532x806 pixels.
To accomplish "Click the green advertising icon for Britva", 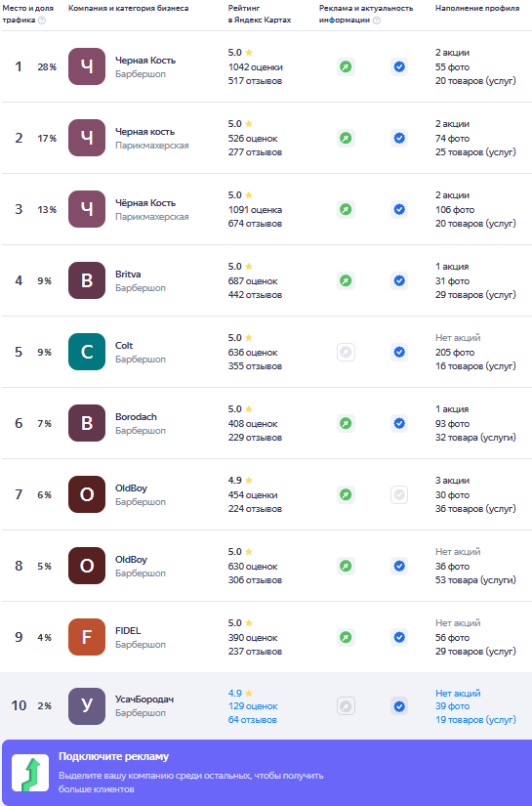I will (x=346, y=280).
